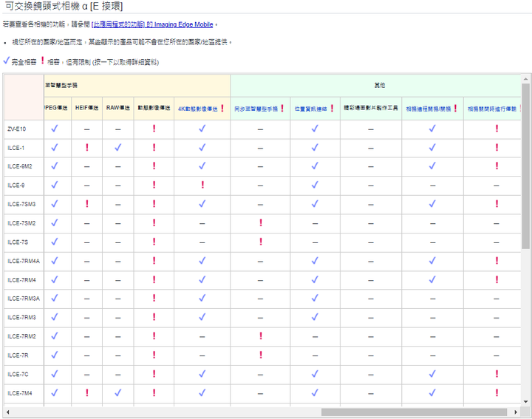Click ILCE-9 row's 位置資訊連結 check mark
Viewport: 532px width, 419px height.
tap(315, 185)
